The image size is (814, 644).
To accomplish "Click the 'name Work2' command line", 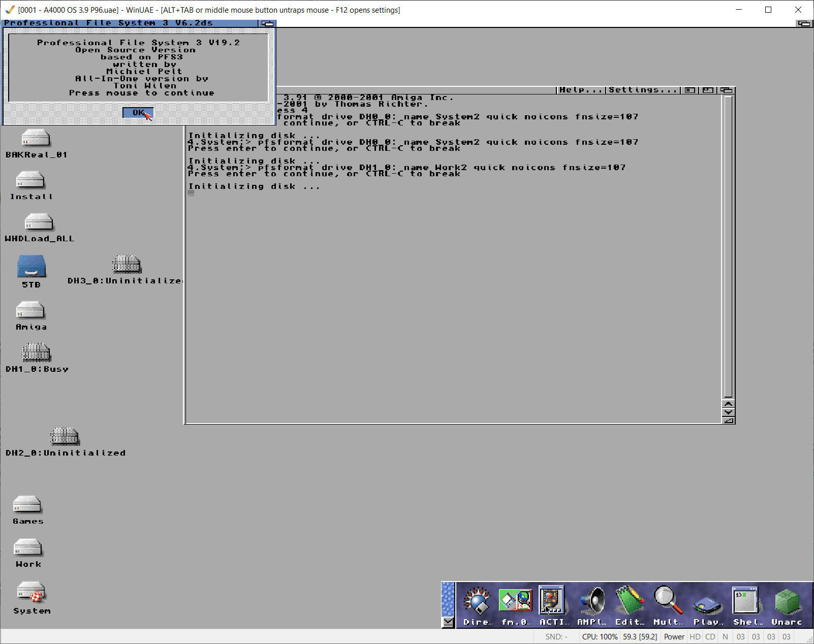I will pos(406,167).
